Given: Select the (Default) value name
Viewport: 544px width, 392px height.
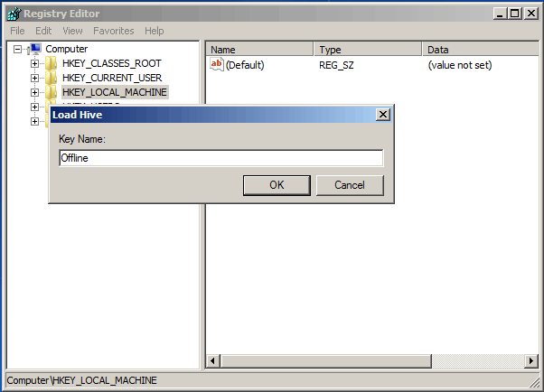Looking at the screenshot, I should click(245, 65).
